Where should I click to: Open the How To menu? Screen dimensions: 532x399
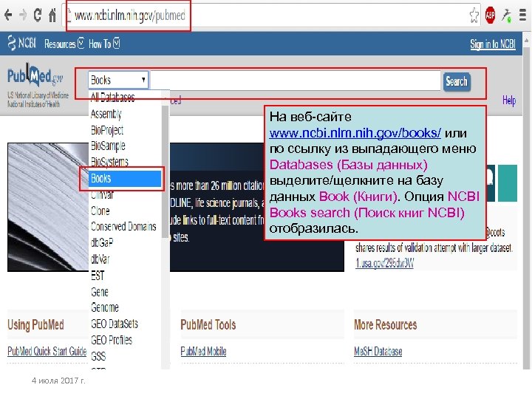[x=104, y=44]
